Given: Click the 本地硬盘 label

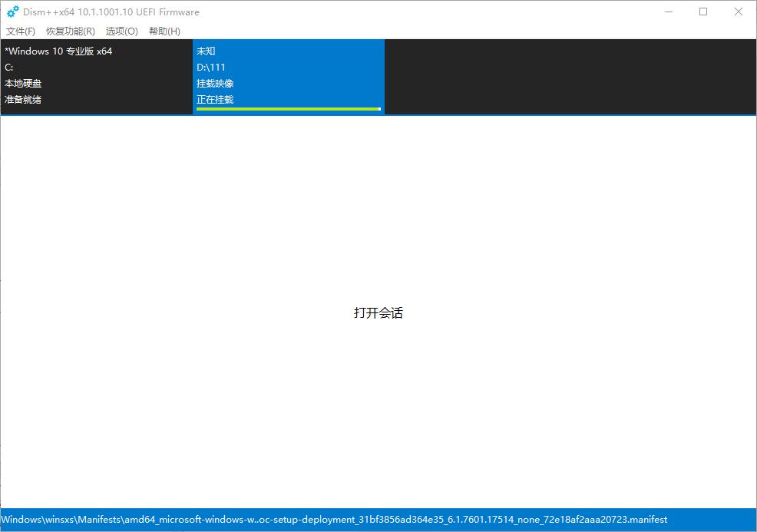Looking at the screenshot, I should 23,83.
